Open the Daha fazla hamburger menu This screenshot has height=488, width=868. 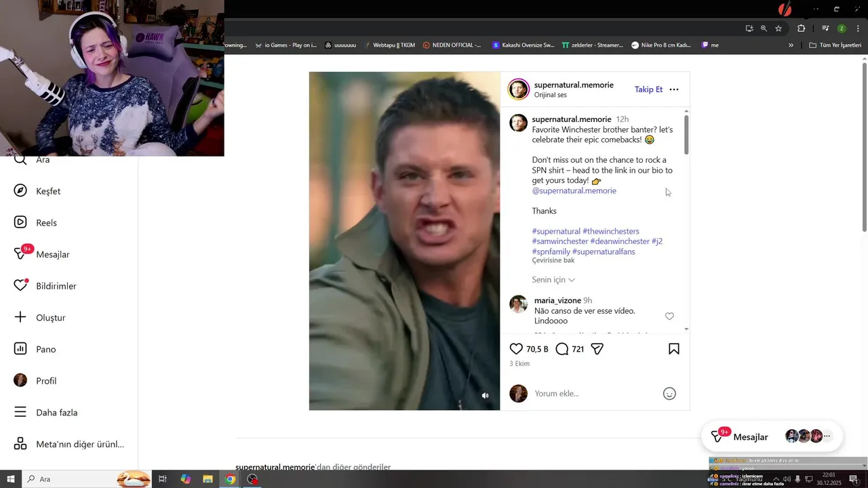(x=20, y=412)
